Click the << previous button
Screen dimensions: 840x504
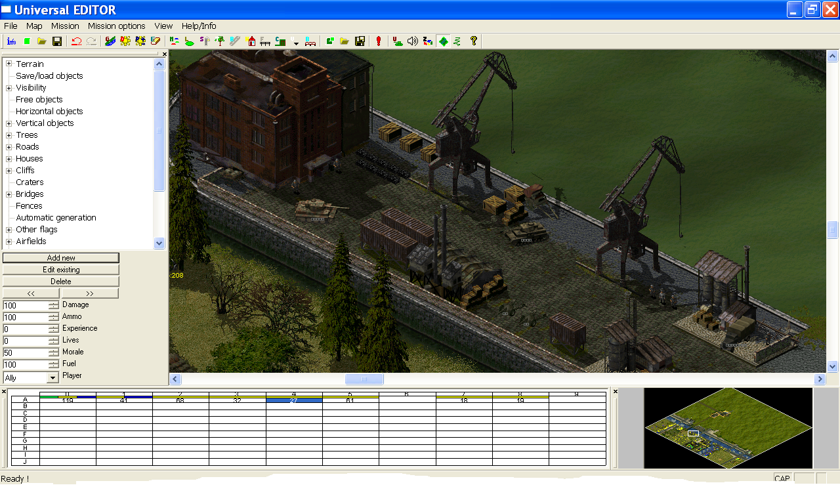tap(31, 293)
